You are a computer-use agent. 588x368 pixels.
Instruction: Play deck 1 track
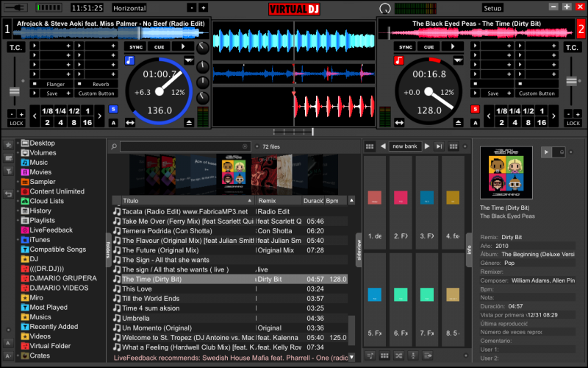pyautogui.click(x=182, y=46)
